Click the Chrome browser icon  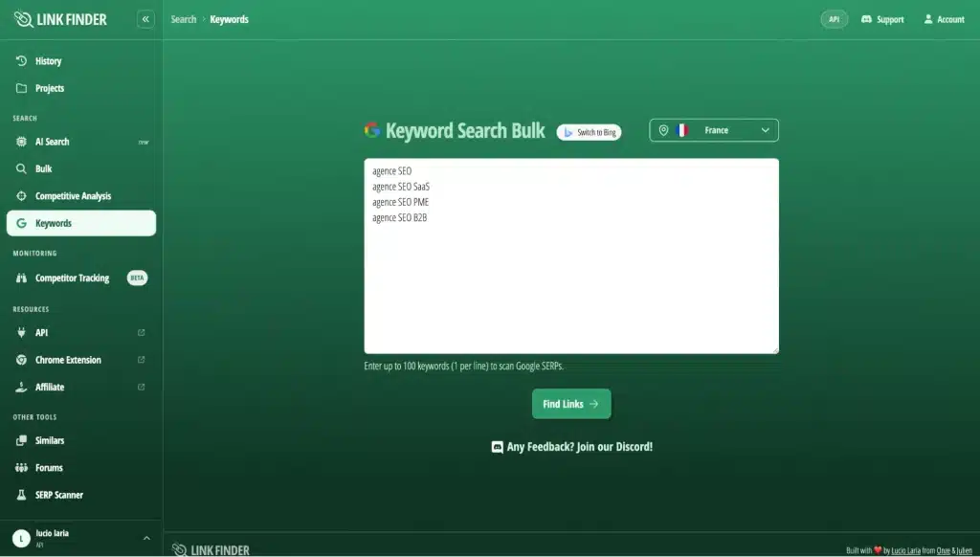tap(21, 360)
